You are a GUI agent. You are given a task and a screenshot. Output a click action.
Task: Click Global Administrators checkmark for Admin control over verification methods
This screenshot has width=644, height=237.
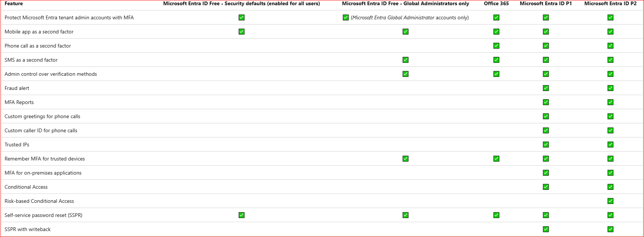(406, 74)
